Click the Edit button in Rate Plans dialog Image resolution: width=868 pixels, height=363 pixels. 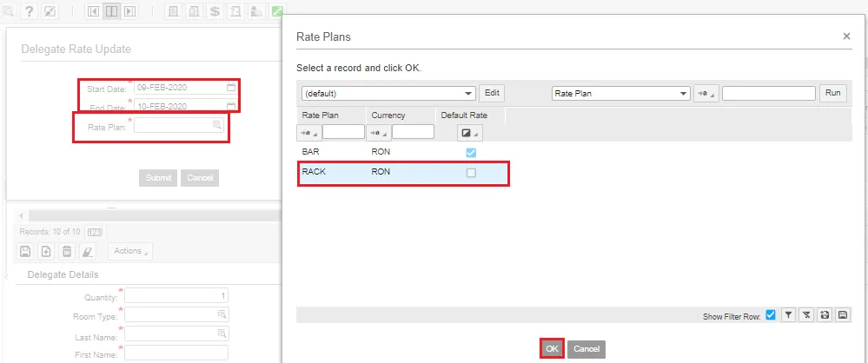point(492,93)
